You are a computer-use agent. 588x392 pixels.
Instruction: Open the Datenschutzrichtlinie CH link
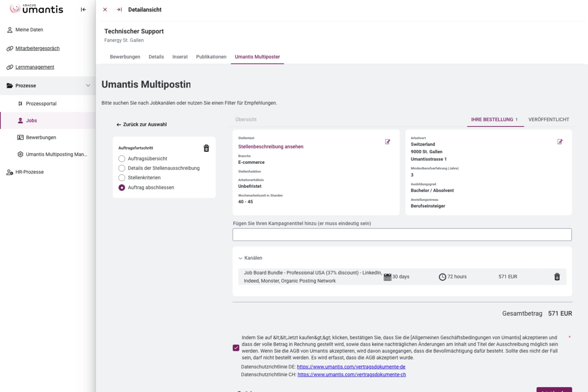[x=351, y=375]
